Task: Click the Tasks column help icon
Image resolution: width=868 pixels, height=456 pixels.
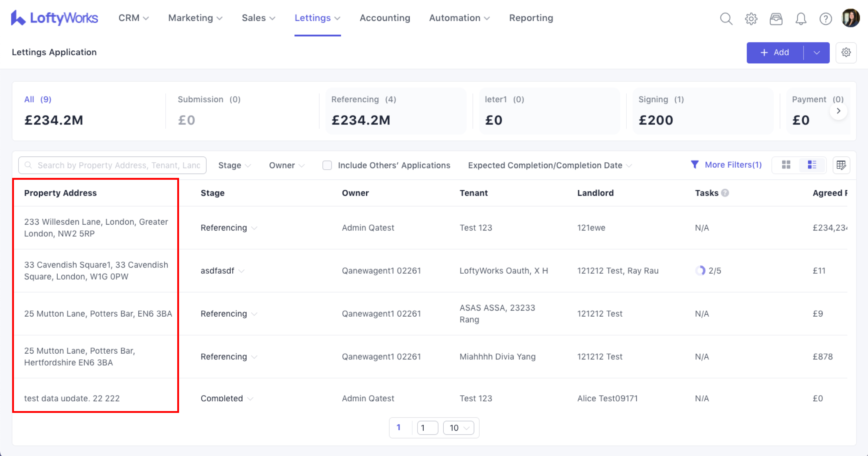Action: [725, 193]
